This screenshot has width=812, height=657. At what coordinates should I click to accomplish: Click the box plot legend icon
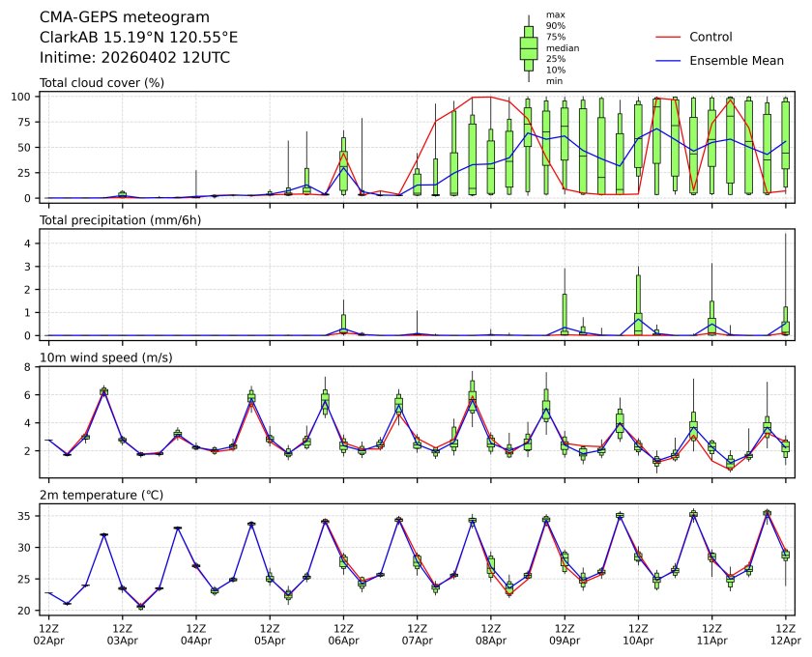click(528, 48)
